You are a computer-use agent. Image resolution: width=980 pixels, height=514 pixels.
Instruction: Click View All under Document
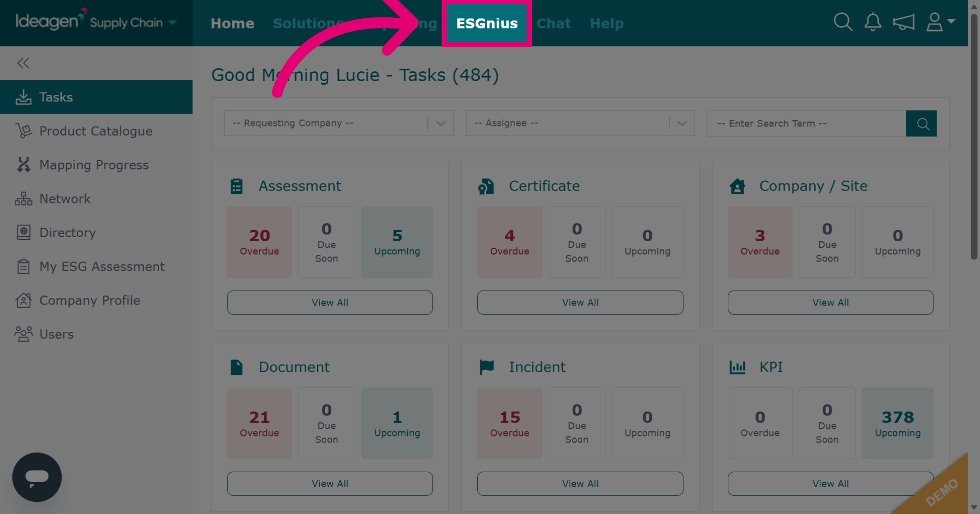tap(330, 483)
